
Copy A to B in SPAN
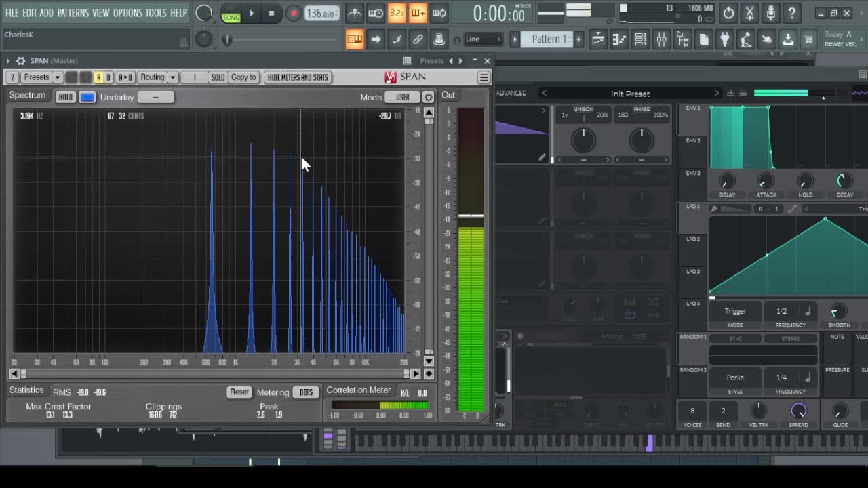click(125, 77)
